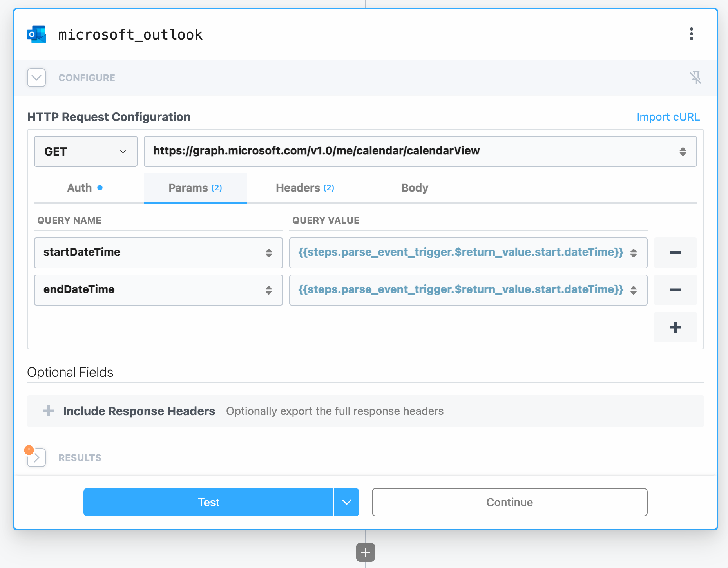
Task: Remove the endDateTime param with minus button
Action: [x=675, y=290]
